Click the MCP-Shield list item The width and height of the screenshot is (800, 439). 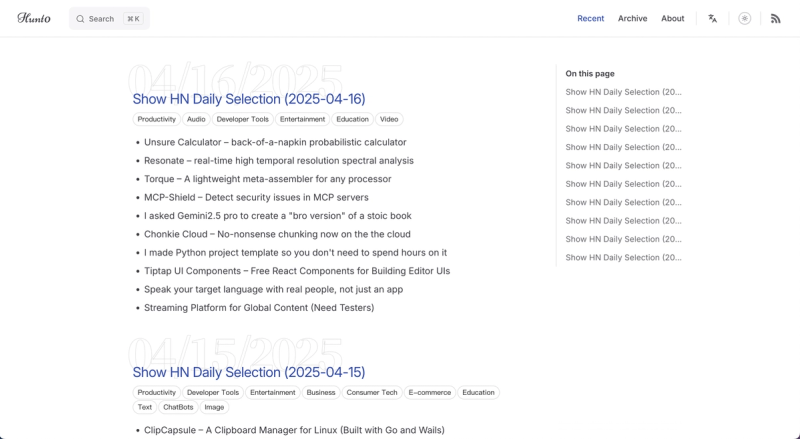point(256,198)
